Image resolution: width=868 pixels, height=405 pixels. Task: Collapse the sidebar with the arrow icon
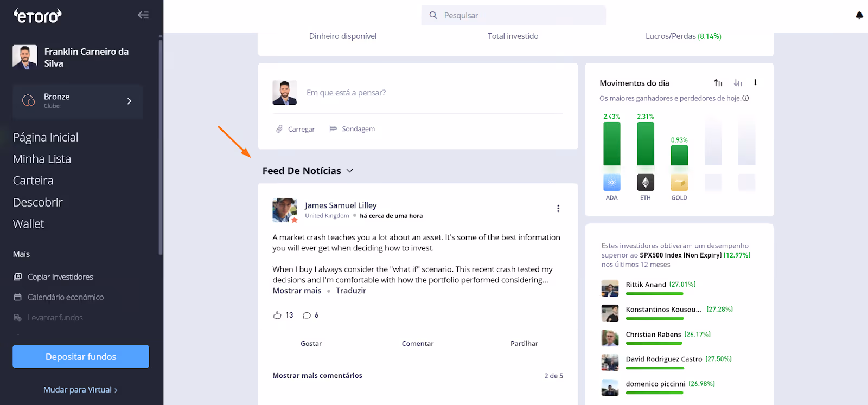pyautogui.click(x=143, y=15)
